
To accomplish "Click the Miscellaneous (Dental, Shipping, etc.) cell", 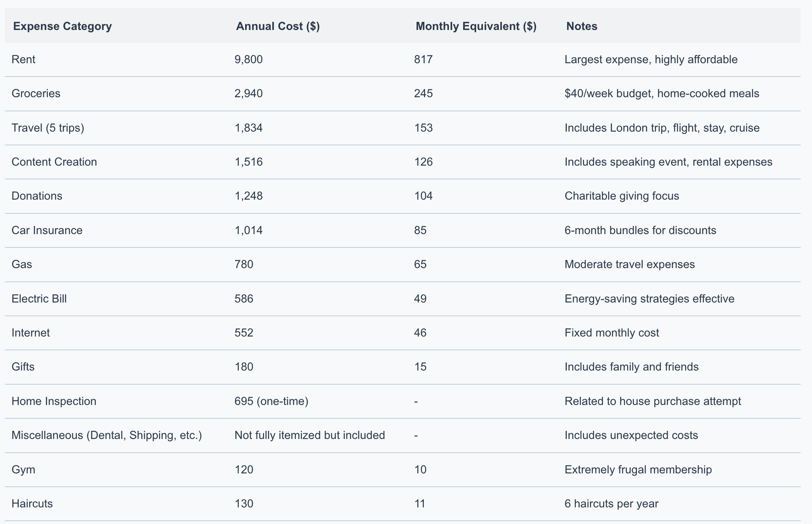I will point(107,436).
